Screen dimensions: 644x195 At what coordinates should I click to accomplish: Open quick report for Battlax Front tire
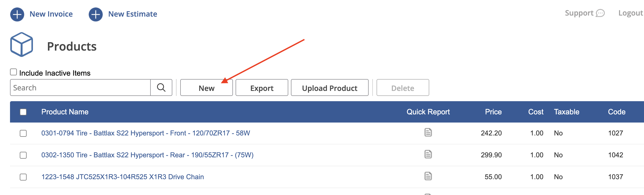(x=428, y=133)
